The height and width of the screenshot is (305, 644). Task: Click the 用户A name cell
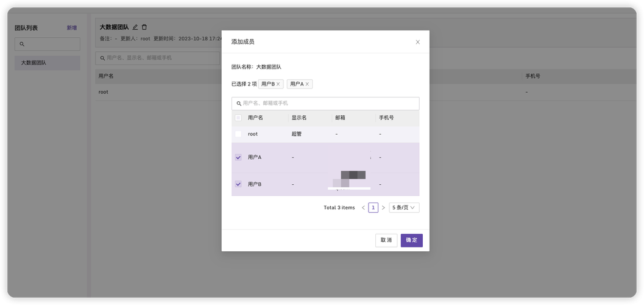pyautogui.click(x=255, y=157)
